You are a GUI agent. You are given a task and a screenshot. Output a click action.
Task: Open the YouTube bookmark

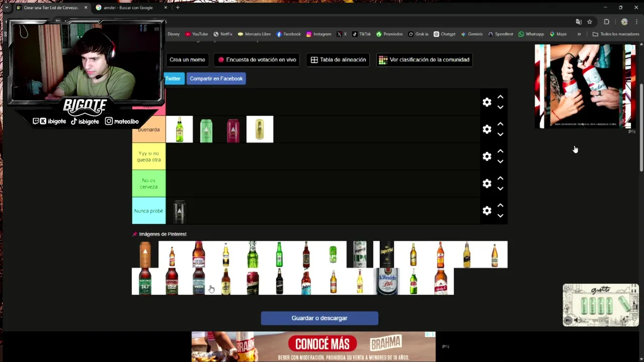[196, 34]
